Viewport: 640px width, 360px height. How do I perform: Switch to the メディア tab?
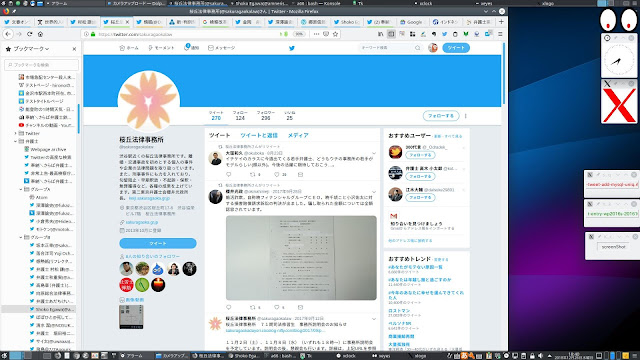click(298, 135)
